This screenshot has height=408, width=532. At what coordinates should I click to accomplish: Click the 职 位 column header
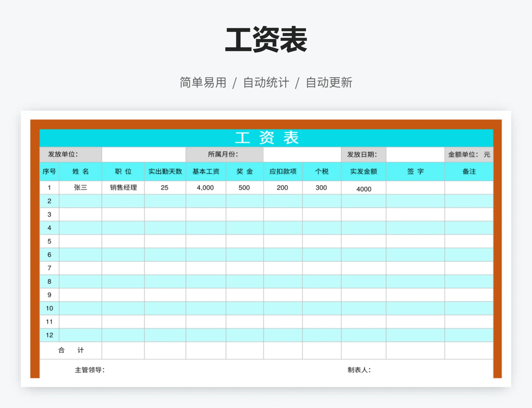123,172
